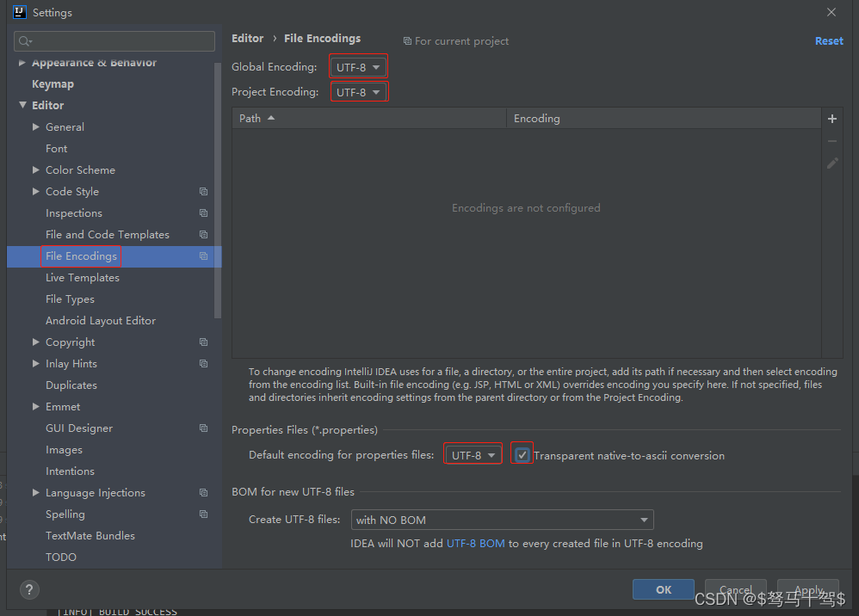Click the For current project icon
This screenshot has height=616, width=859.
(407, 41)
